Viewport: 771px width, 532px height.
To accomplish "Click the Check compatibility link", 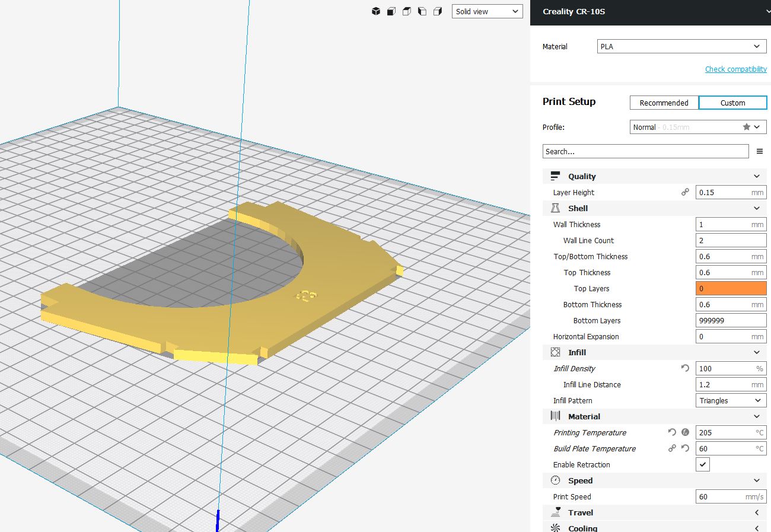I will pyautogui.click(x=735, y=69).
